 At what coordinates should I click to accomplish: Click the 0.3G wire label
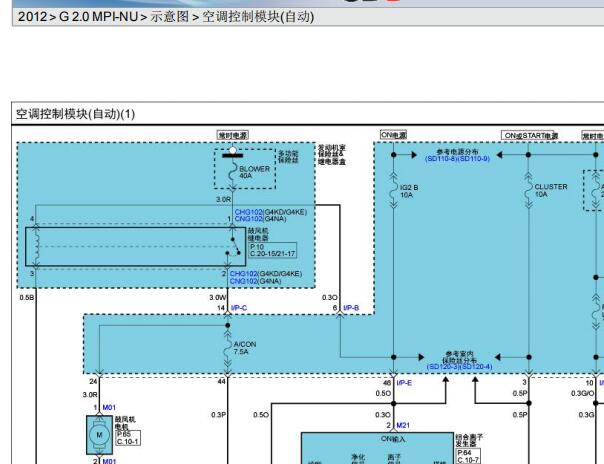586,414
